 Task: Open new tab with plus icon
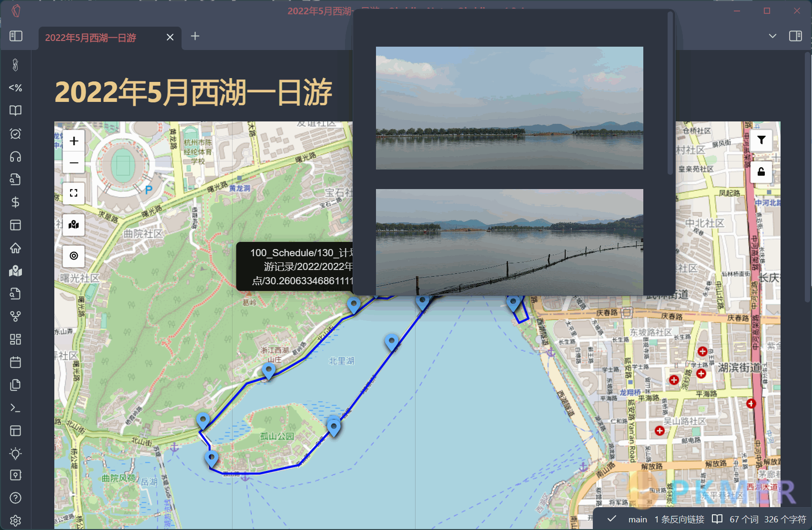[x=195, y=36]
